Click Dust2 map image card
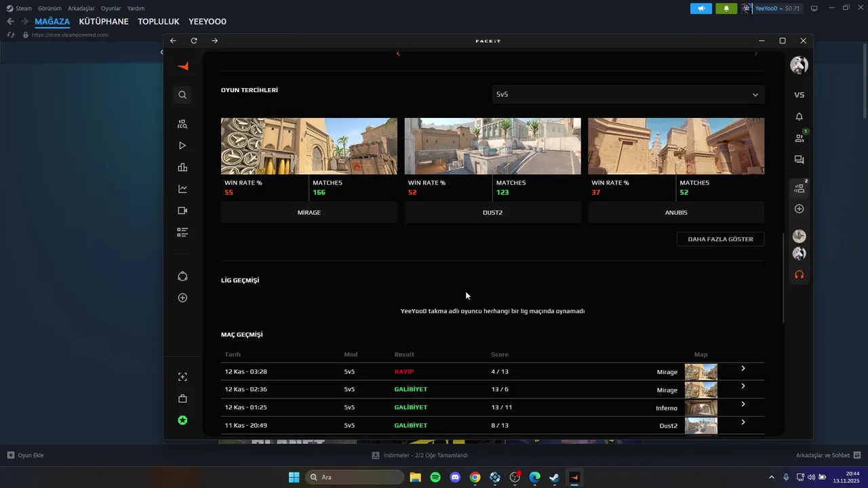868x488 pixels. tap(492, 146)
